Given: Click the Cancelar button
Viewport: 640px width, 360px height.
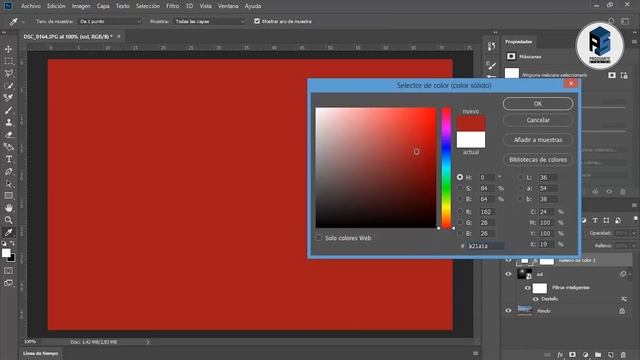Looking at the screenshot, I should [538, 120].
